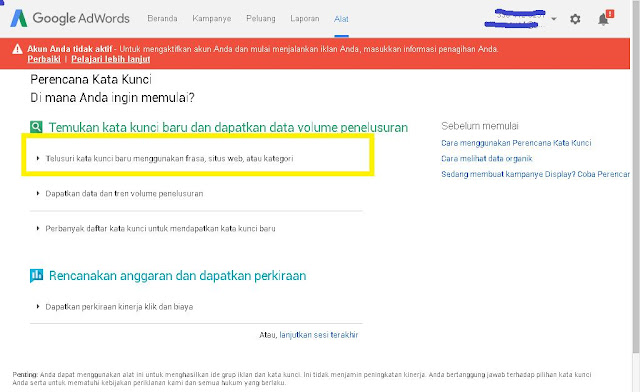Click the Akun Anda tidak aktif text

click(69, 49)
